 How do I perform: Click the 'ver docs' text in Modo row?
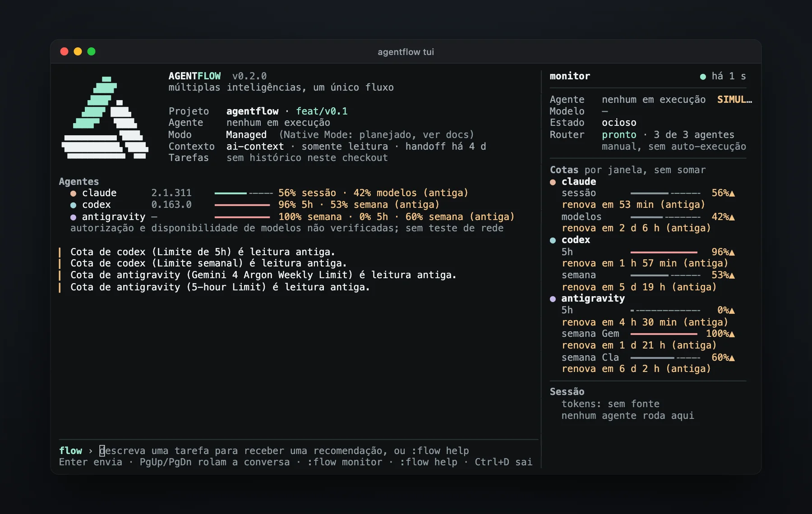pyautogui.click(x=446, y=135)
